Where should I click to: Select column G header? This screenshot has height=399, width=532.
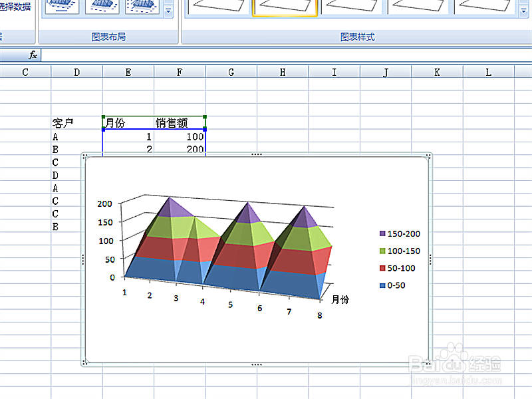pyautogui.click(x=231, y=72)
